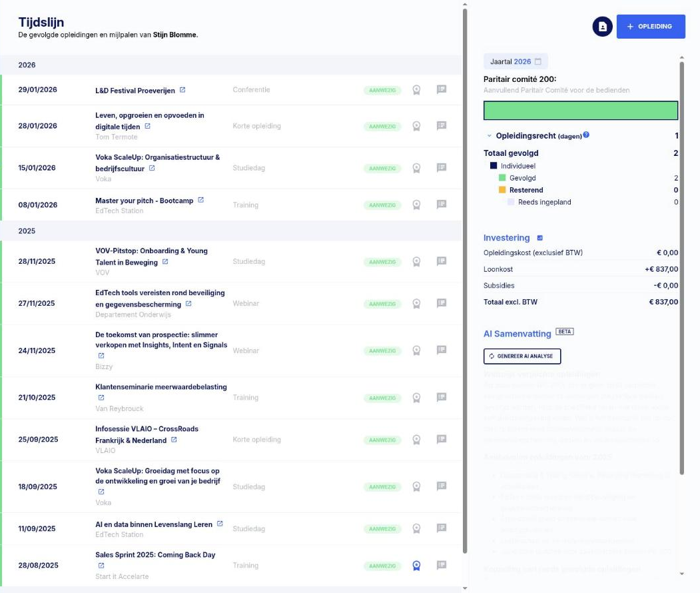Open comments on 25/09/2025 VLAIO row
Image resolution: width=700 pixels, height=593 pixels.
coord(442,439)
